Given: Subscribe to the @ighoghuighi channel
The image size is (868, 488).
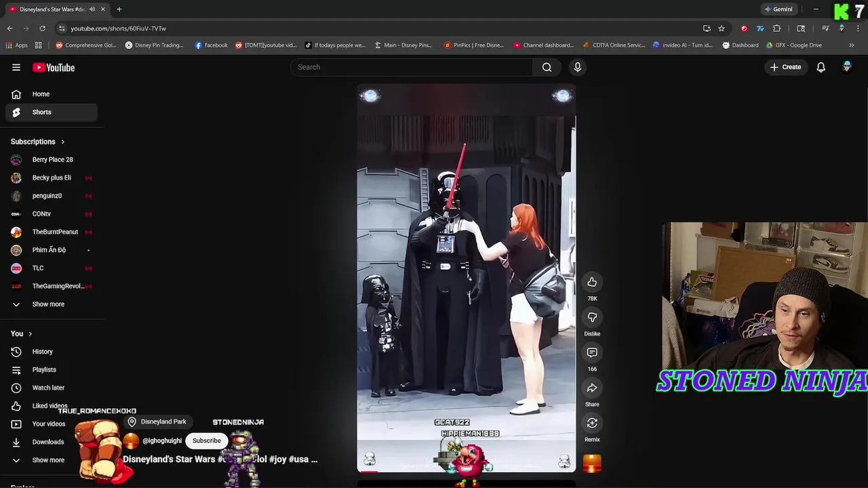Looking at the screenshot, I should coord(206,441).
